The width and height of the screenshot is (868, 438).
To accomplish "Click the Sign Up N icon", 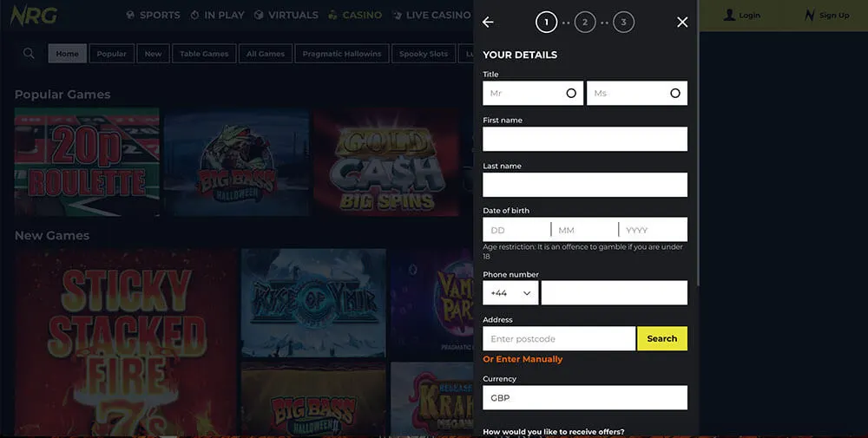I will coord(810,15).
